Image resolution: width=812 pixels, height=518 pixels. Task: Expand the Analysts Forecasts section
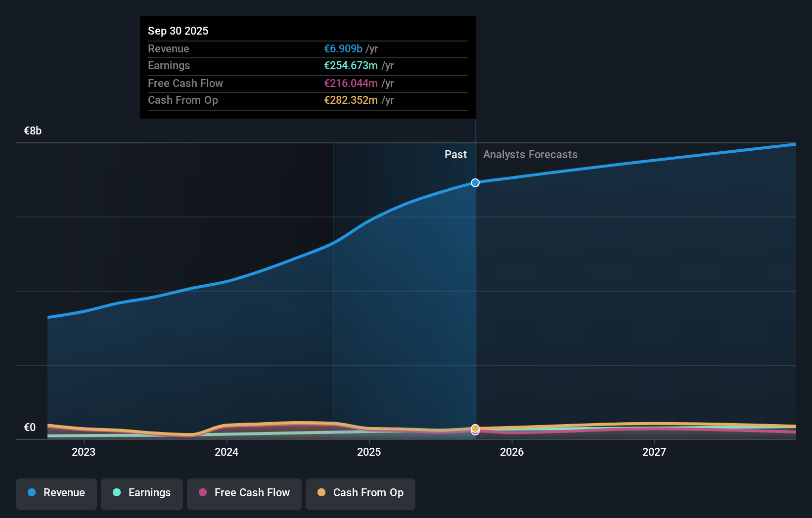pyautogui.click(x=530, y=154)
